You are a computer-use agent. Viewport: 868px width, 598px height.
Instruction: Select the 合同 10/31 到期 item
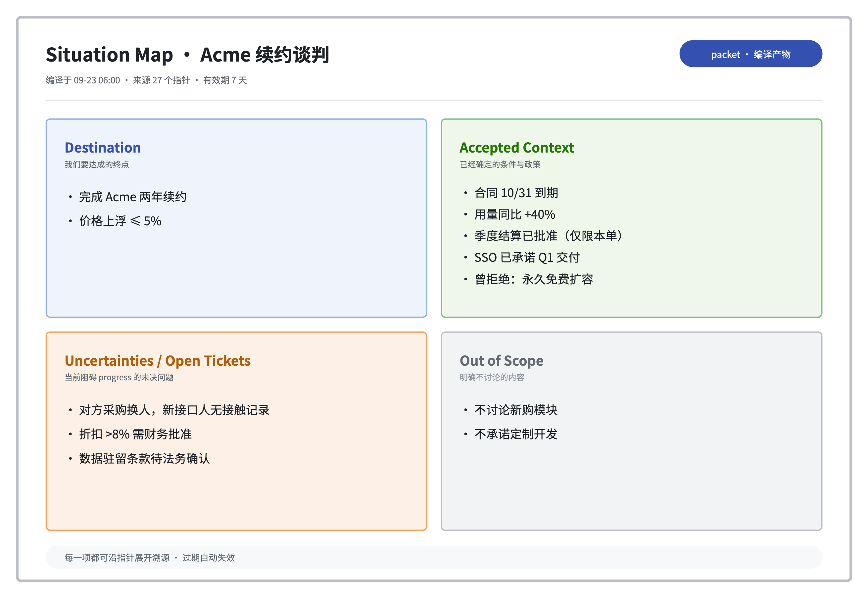pyautogui.click(x=516, y=193)
